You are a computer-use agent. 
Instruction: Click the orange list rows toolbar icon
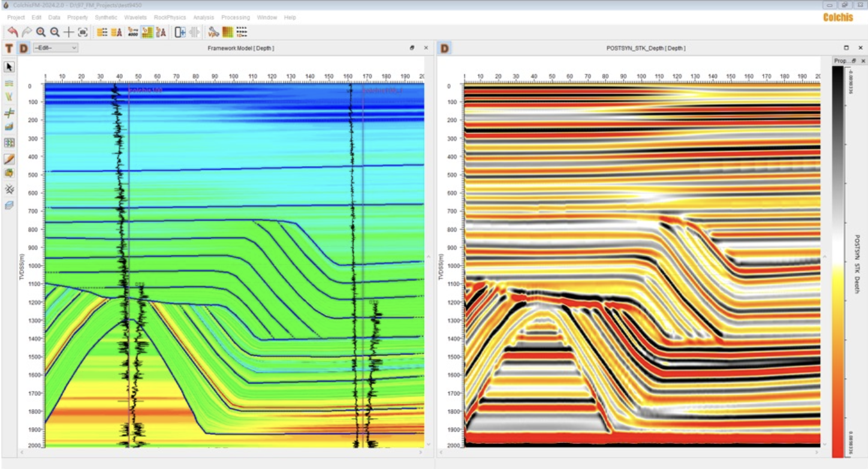click(x=102, y=32)
